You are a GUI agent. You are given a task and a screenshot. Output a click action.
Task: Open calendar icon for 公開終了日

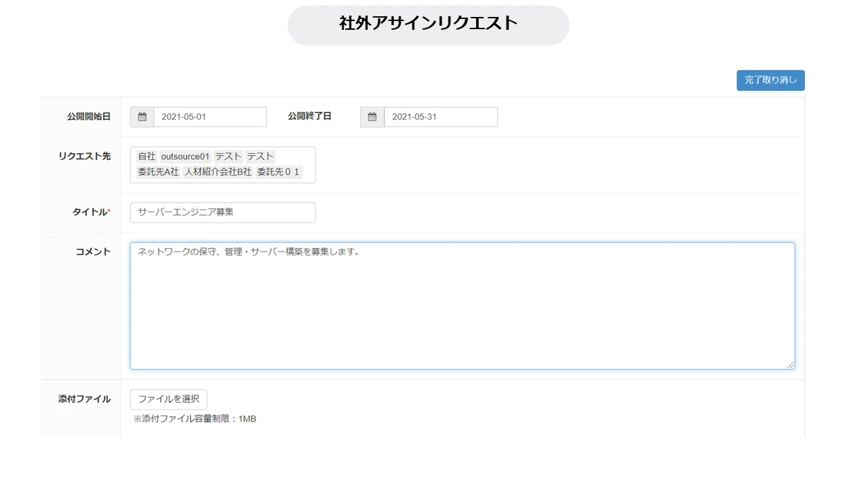372,117
